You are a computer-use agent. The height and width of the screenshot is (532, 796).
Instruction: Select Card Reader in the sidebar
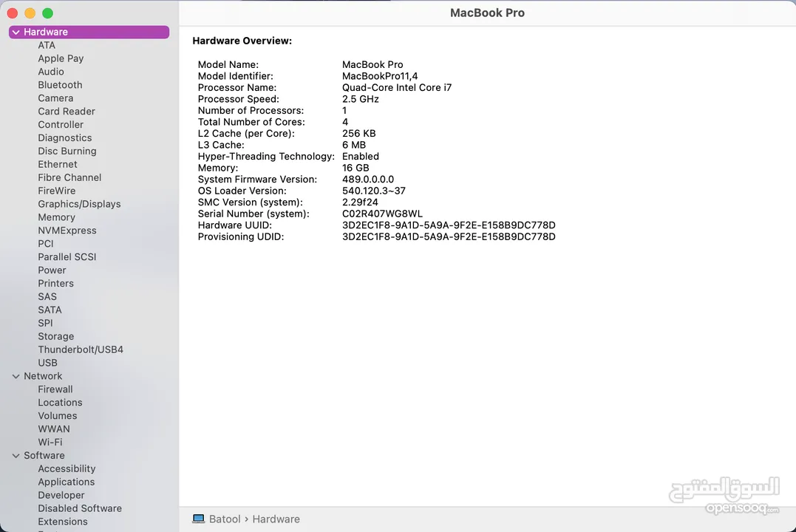[x=67, y=111]
